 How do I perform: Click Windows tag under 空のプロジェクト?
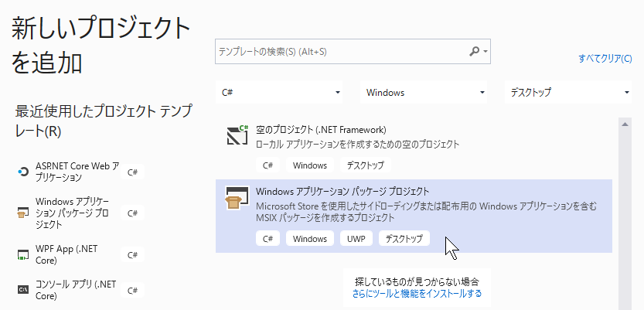tap(310, 165)
